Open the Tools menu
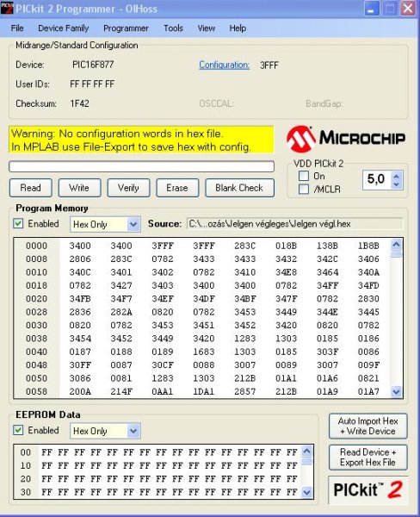 pos(173,28)
